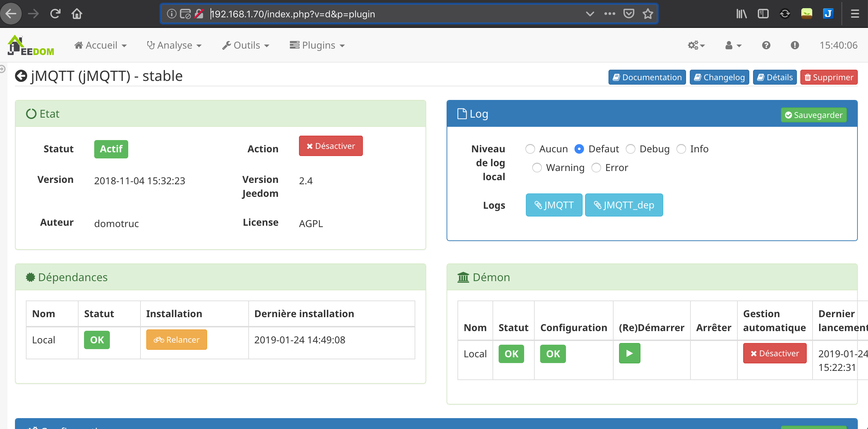Click the permissions icon in address bar
868x429 pixels.
185,14
